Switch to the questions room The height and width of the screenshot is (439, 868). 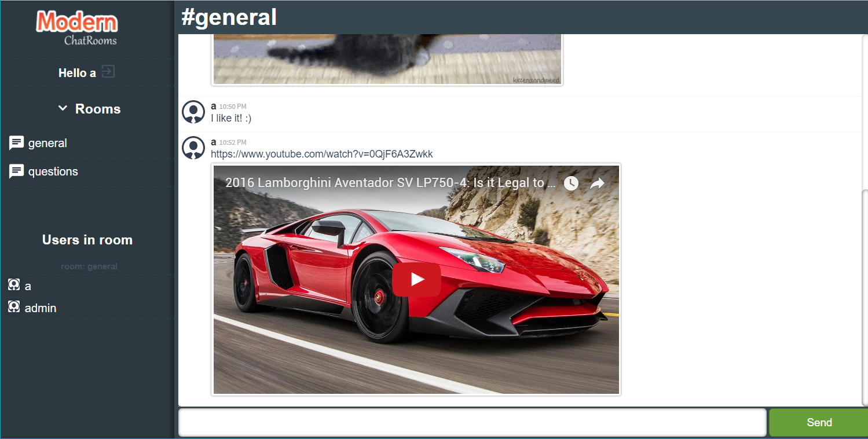click(x=53, y=171)
